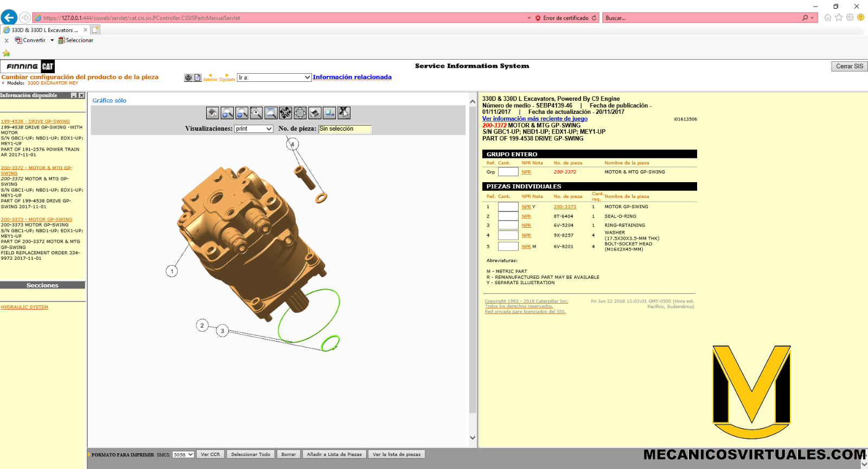Viewport: 868px width, 469px height.
Task: Click the refresh page icon in address bar
Action: click(x=594, y=18)
